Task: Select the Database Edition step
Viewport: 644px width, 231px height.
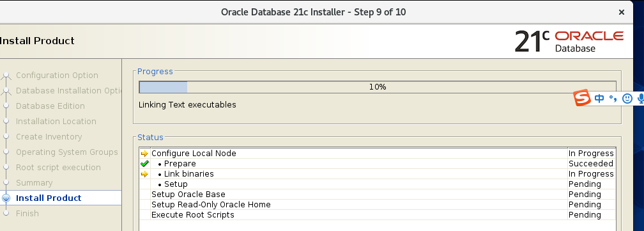Action: click(x=50, y=106)
